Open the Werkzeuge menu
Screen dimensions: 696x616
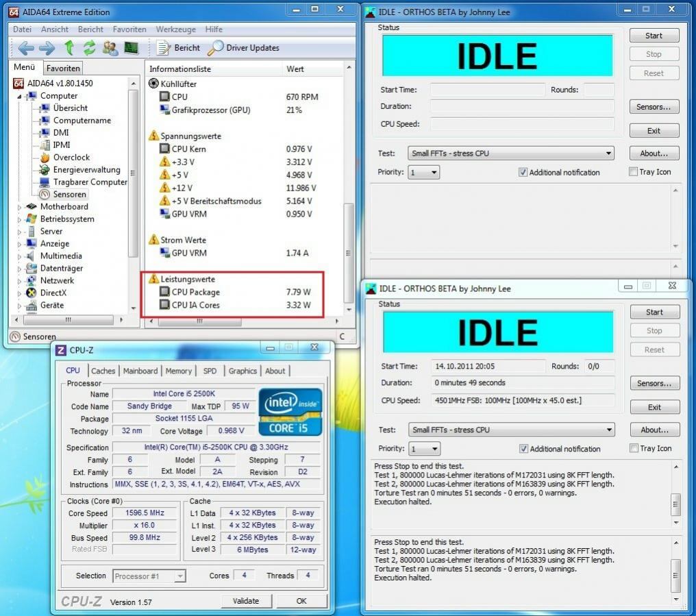coord(176,29)
